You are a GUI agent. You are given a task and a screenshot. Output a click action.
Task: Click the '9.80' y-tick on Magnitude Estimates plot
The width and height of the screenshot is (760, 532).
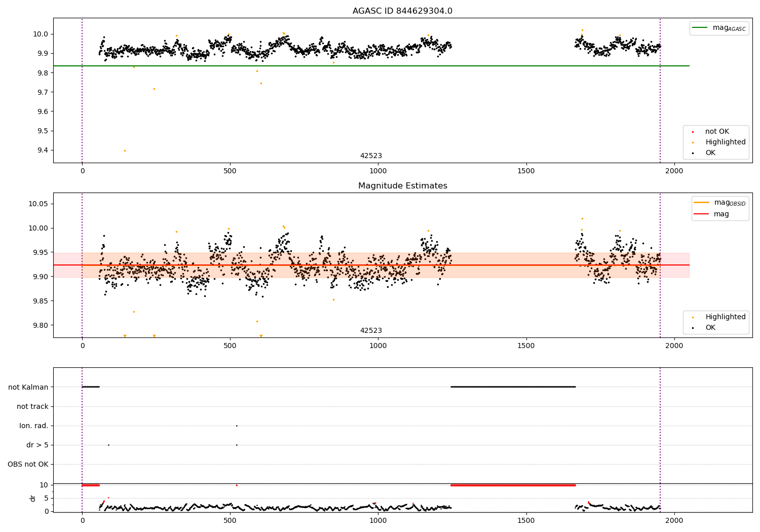tap(41, 325)
